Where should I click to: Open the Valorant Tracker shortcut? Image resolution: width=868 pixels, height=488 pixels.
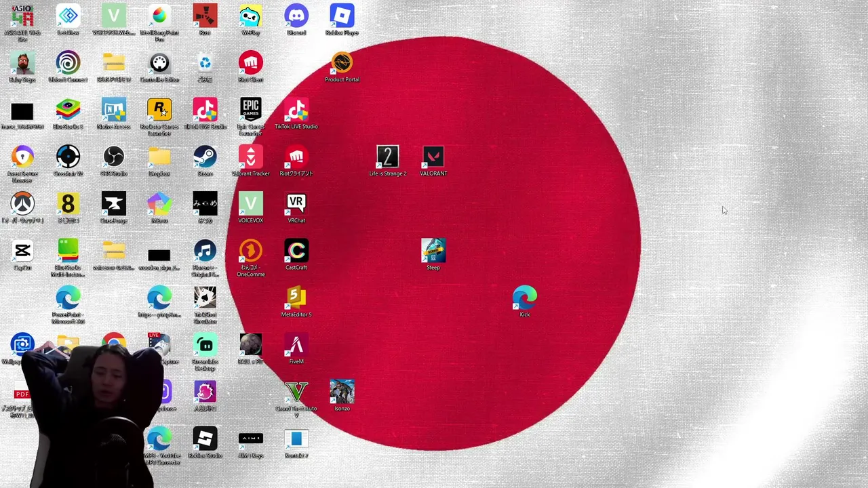(x=251, y=157)
